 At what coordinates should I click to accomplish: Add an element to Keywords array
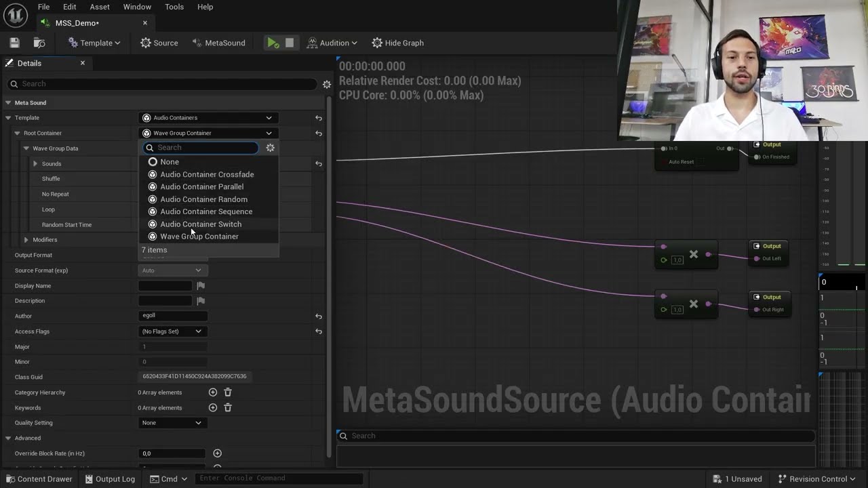pos(213,407)
